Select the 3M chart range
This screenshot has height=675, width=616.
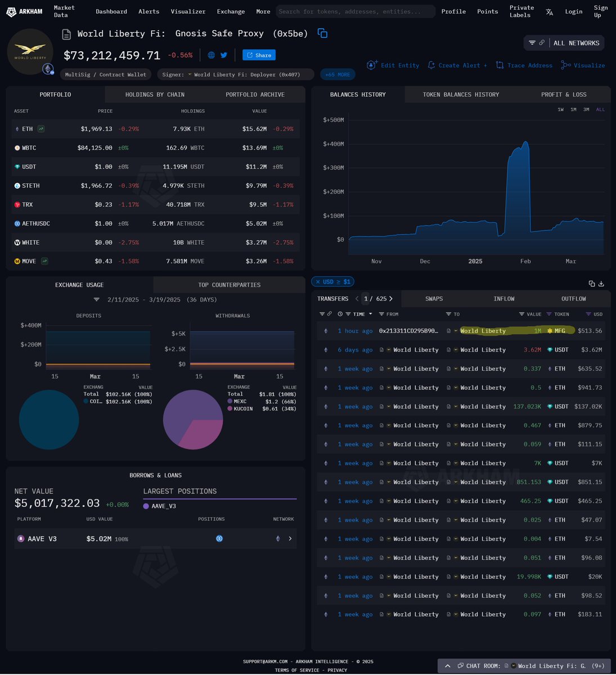coord(586,110)
